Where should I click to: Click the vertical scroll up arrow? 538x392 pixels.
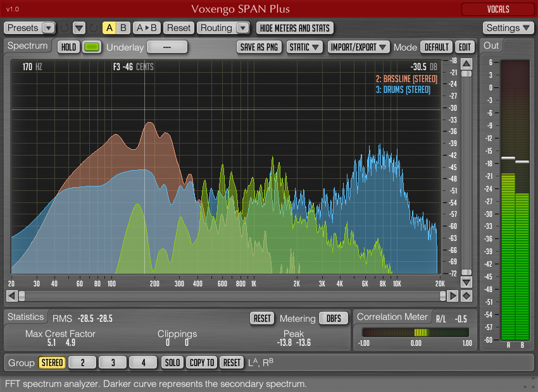click(466, 64)
